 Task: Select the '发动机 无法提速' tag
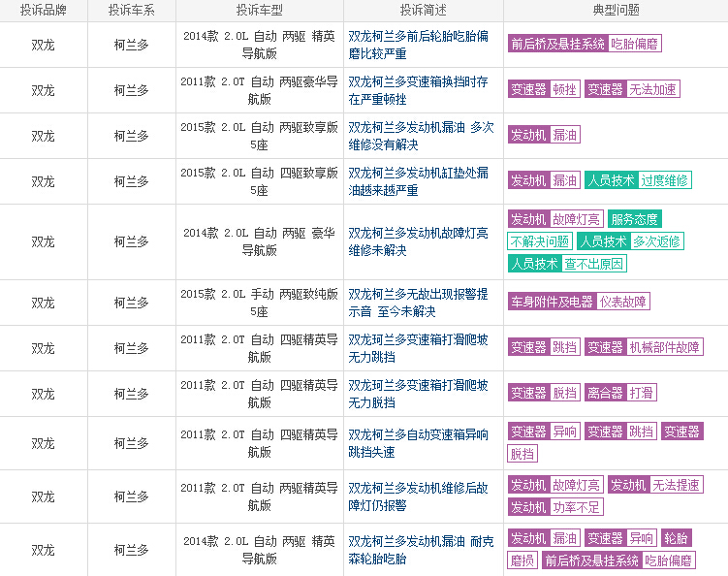pyautogui.click(x=655, y=485)
